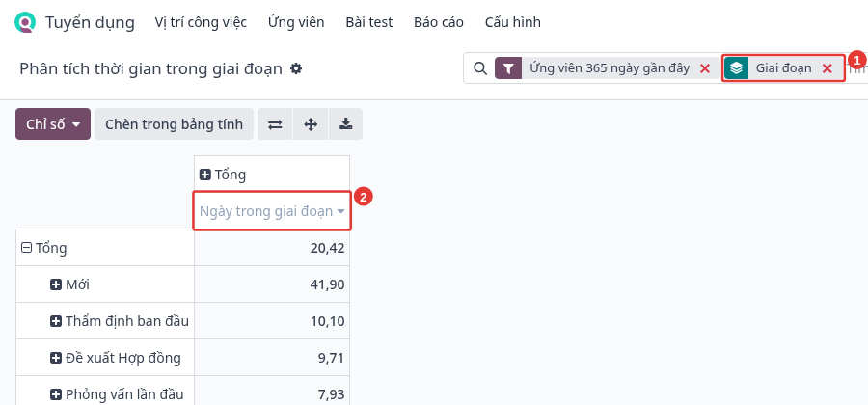Expand all with the four-arrow icon

click(311, 124)
